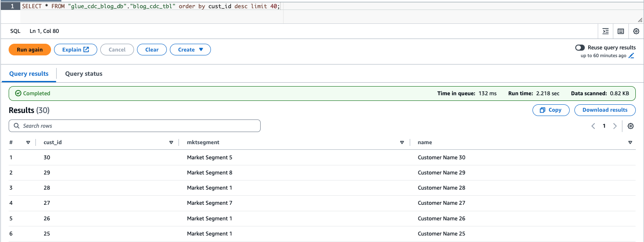Image resolution: width=644 pixels, height=242 pixels.
Task: Click the mktsegment column header
Action: pyautogui.click(x=203, y=142)
